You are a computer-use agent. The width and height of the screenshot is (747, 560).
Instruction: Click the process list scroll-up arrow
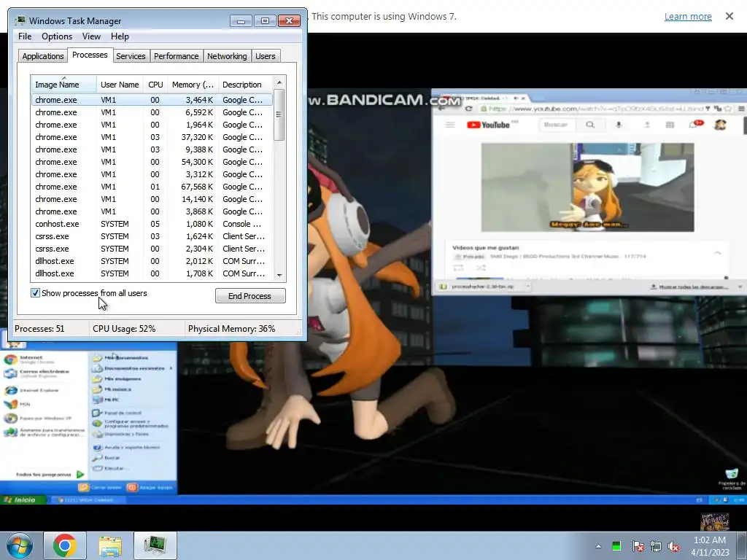[279, 82]
